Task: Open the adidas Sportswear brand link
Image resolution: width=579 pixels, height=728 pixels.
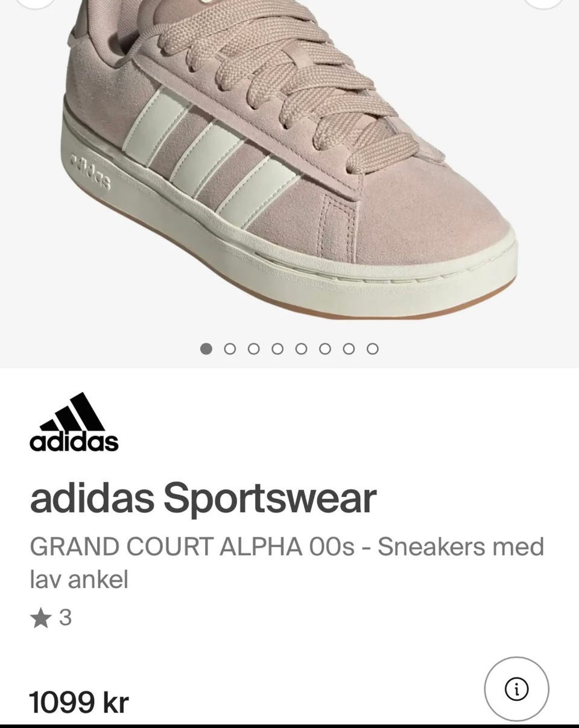Action: point(203,499)
